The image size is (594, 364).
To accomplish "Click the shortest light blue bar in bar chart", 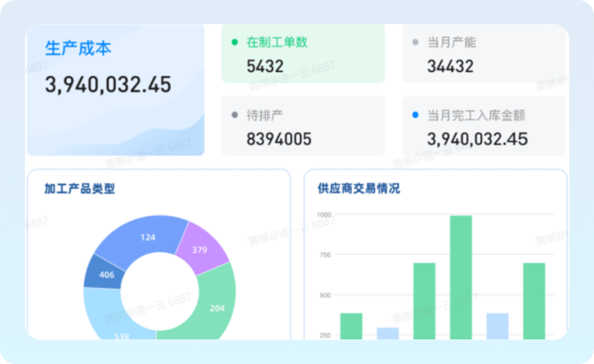I will coord(388,333).
